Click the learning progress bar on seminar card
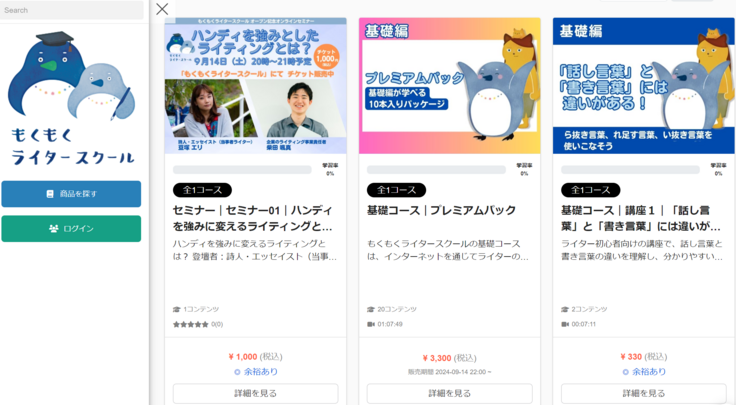 242,170
